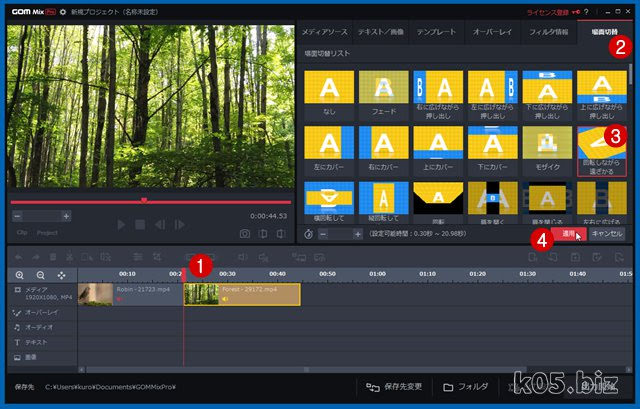Click the transition duration value field
The height and width of the screenshot is (409, 640).
(x=340, y=234)
